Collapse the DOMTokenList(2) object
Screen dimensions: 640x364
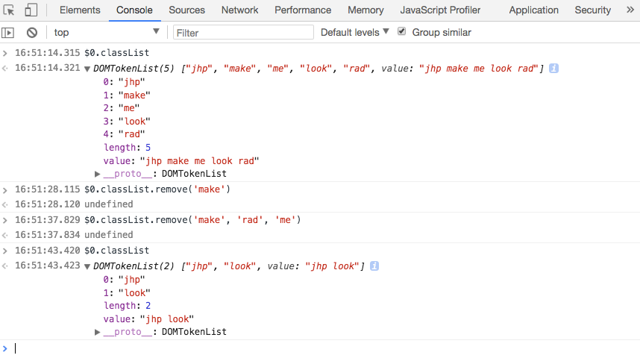tap(88, 267)
